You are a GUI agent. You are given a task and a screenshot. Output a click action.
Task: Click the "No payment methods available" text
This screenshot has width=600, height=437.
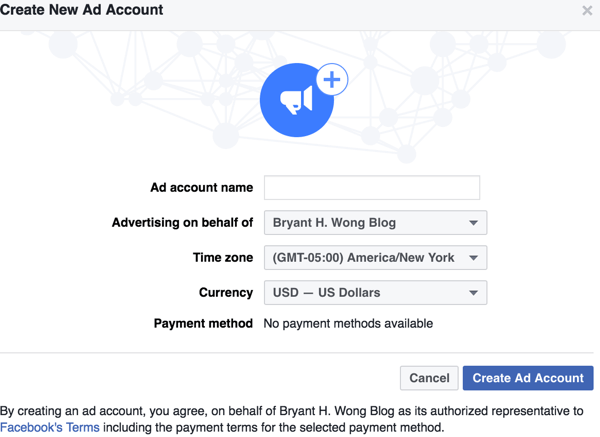point(348,324)
